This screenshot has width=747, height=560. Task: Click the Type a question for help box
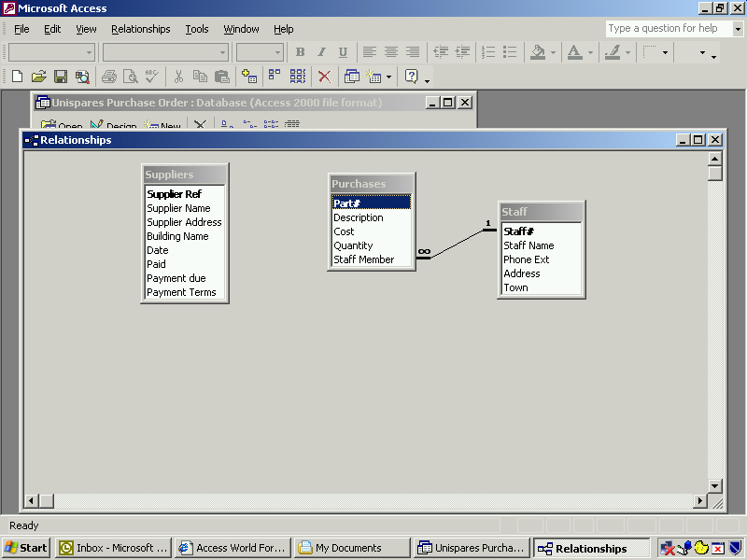pyautogui.click(x=668, y=29)
